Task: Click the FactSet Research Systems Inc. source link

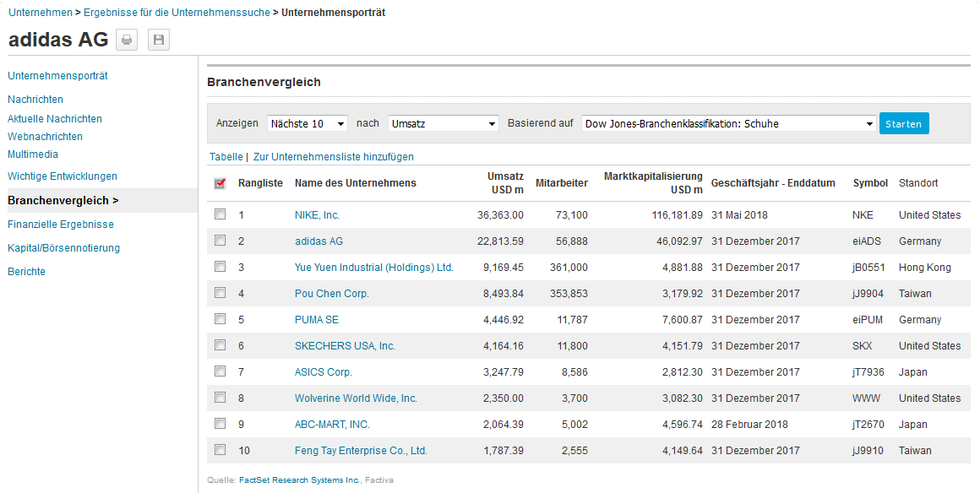Action: pyautogui.click(x=299, y=479)
